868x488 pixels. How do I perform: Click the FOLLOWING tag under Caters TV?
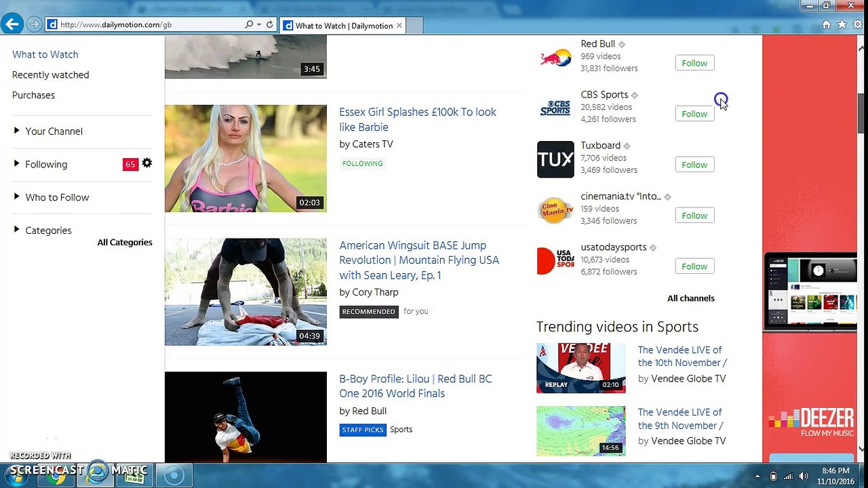click(362, 163)
